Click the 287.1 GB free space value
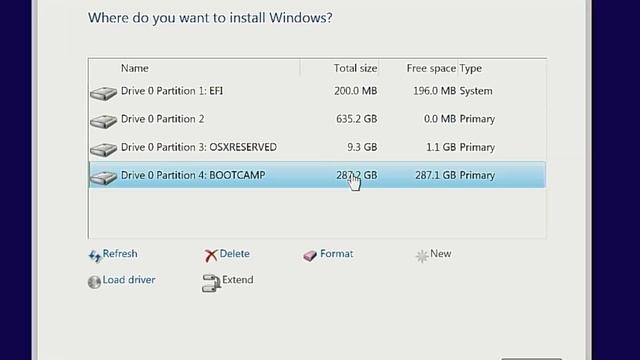The width and height of the screenshot is (640, 360). (x=436, y=175)
